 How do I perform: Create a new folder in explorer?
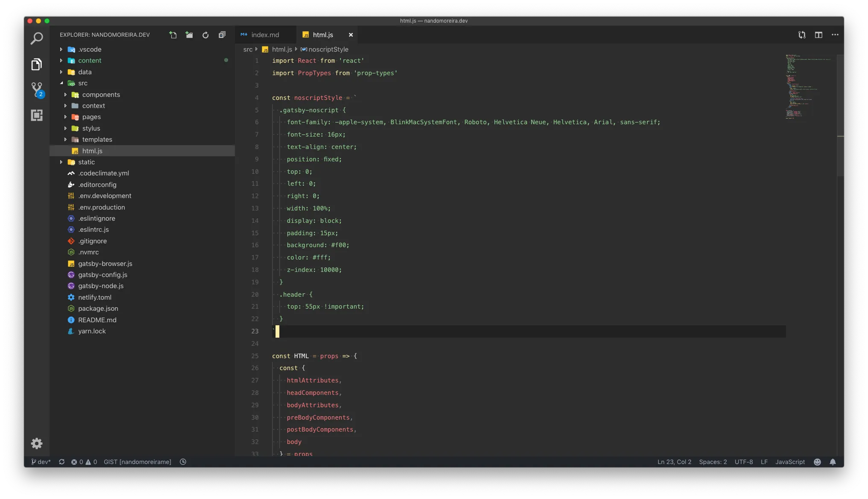coord(189,35)
